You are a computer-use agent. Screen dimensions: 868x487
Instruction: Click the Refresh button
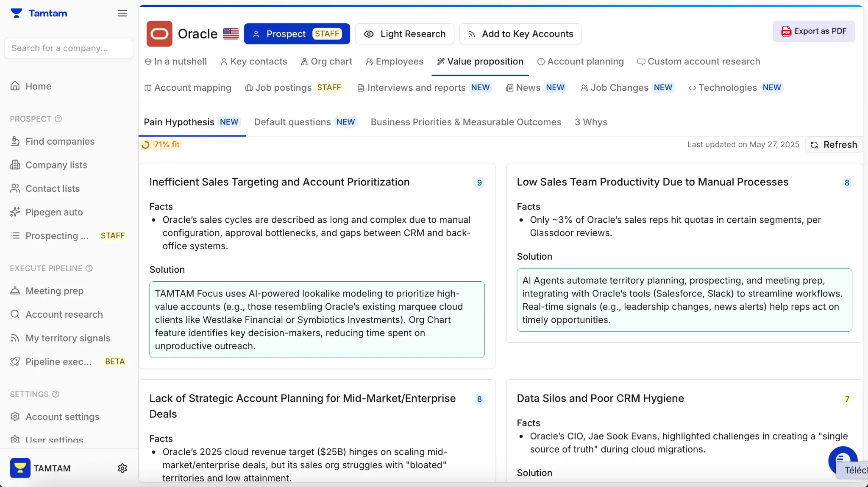click(x=834, y=145)
